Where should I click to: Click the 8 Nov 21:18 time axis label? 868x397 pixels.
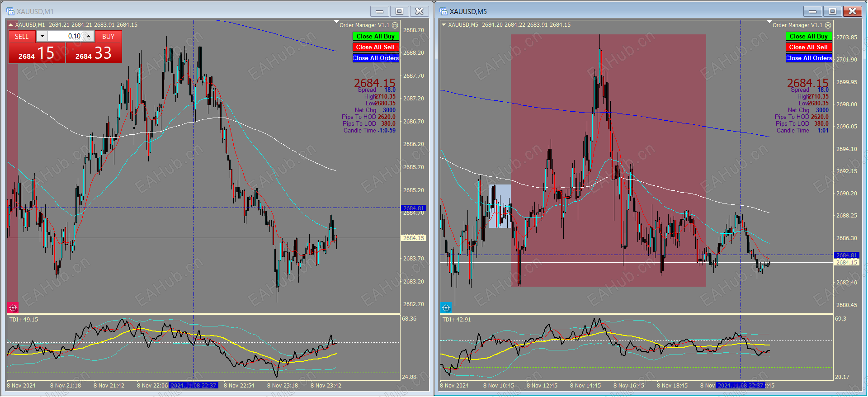66,386
